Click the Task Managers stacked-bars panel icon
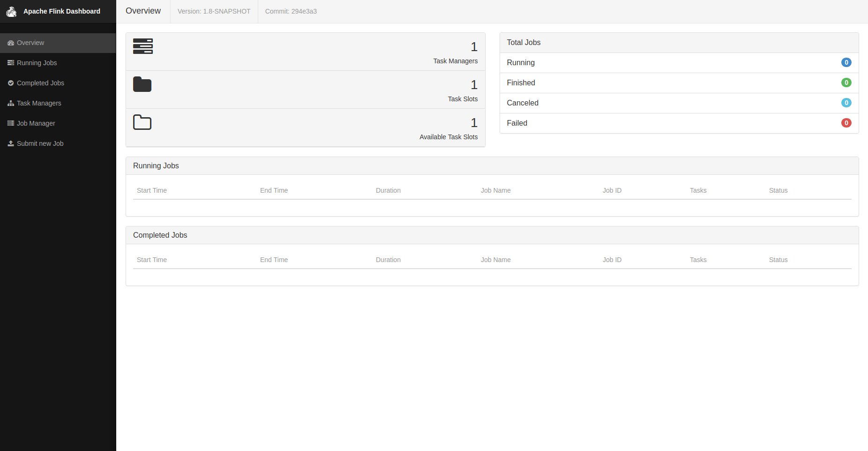The height and width of the screenshot is (451, 868). [x=143, y=46]
